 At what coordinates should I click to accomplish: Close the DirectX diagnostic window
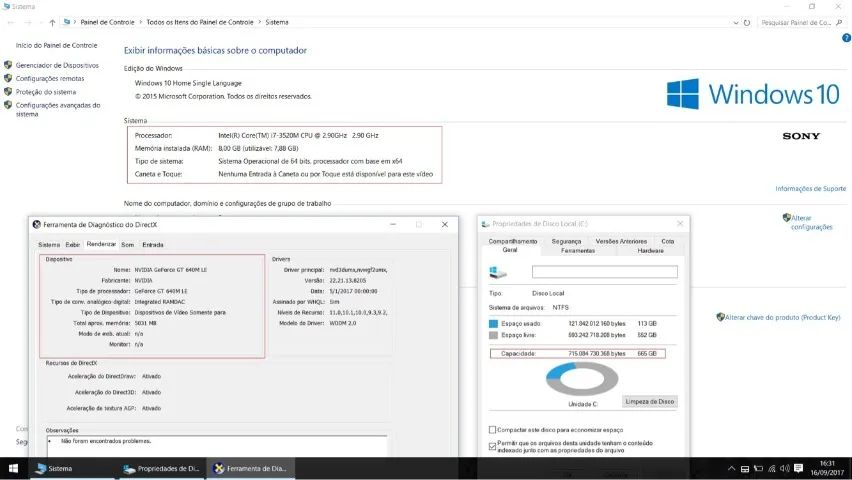(444, 224)
